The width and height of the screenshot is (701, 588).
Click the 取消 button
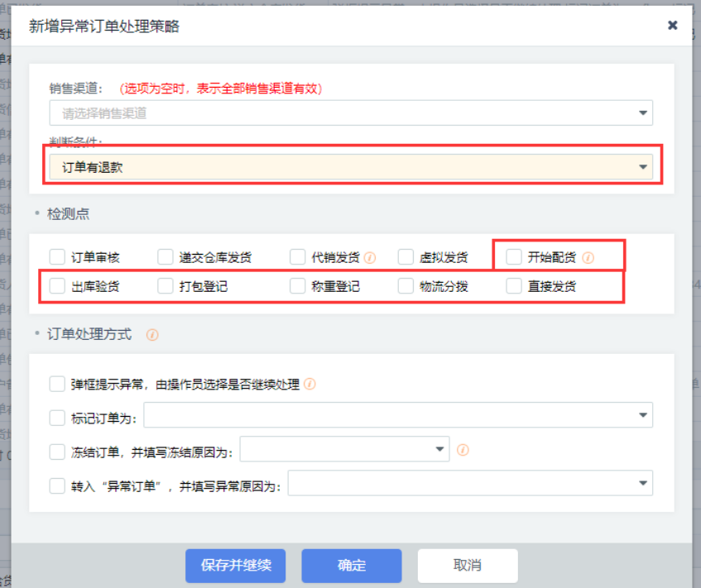coord(468,566)
